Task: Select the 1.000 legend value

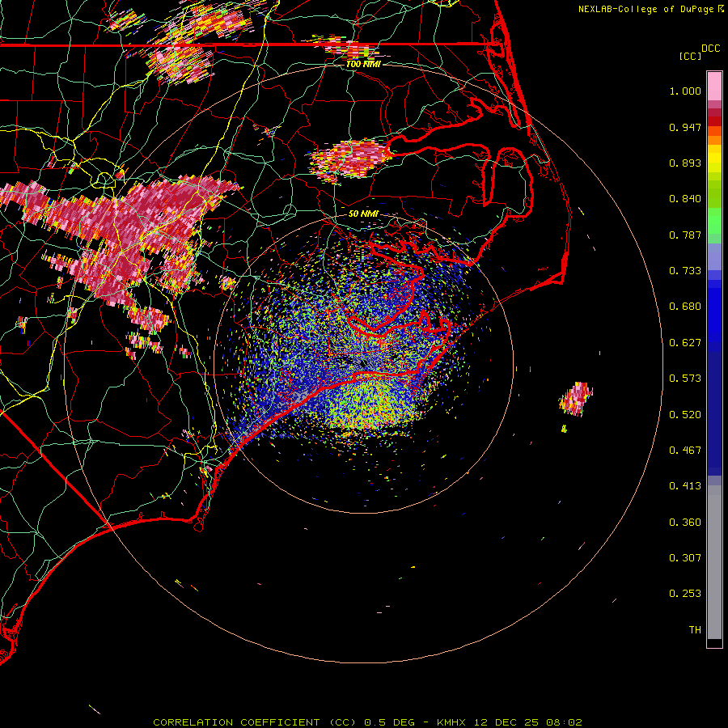Action: point(685,91)
